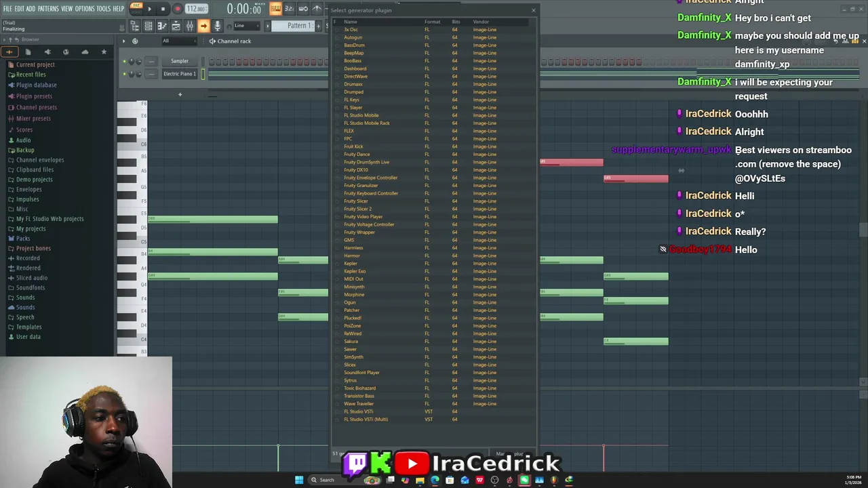This screenshot has width=868, height=488.
Task: Toggle PAT/SONG mode switch
Action: (x=136, y=8)
